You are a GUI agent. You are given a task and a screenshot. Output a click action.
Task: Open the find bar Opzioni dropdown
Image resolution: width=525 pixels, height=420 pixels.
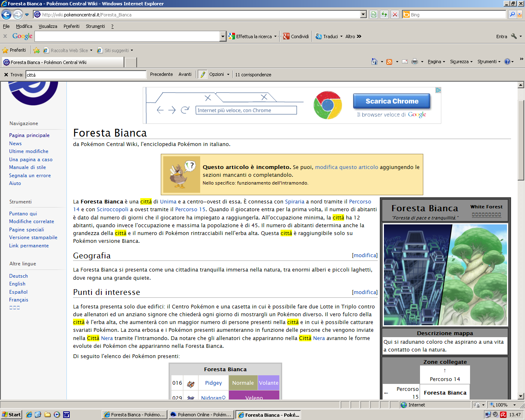[x=219, y=74]
